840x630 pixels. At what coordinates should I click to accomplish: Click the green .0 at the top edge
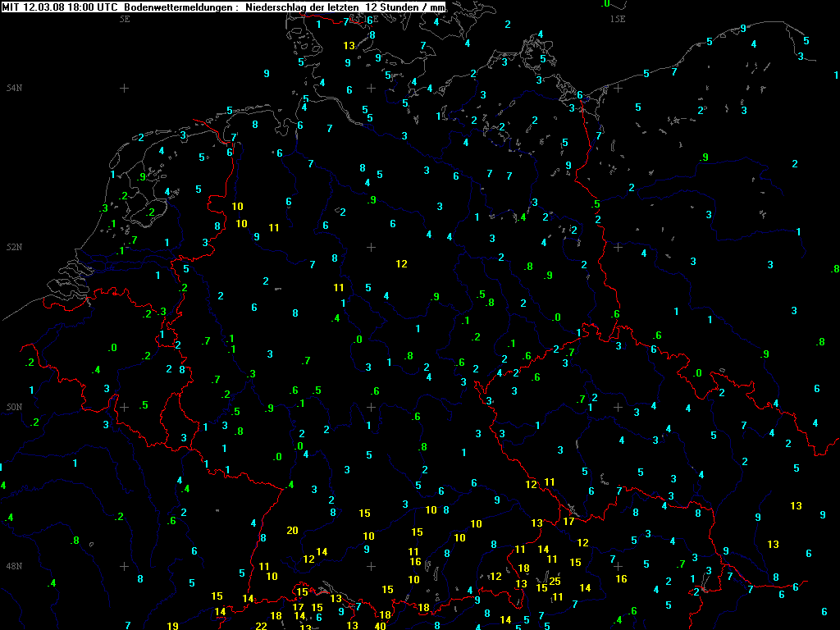click(606, 3)
